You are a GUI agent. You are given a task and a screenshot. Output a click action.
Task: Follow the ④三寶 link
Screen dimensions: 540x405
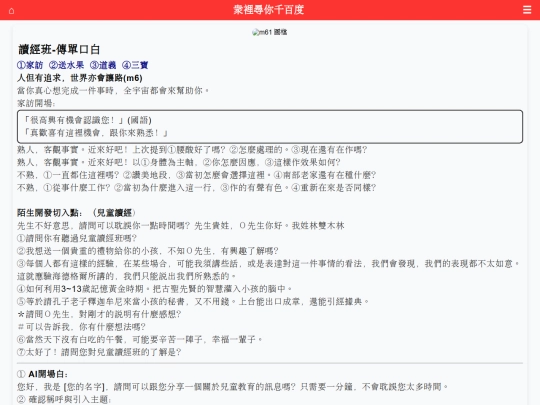pyautogui.click(x=135, y=65)
